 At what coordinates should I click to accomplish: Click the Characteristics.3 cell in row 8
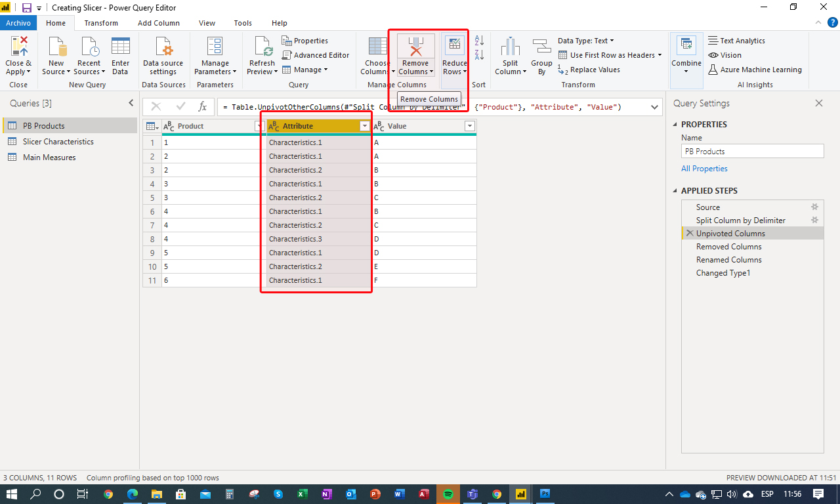[x=319, y=239]
